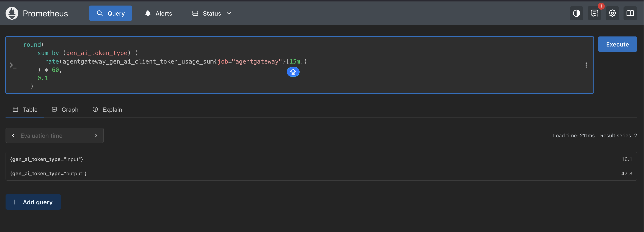644x232 pixels.
Task: Click the Prometheus title text
Action: pyautogui.click(x=45, y=13)
